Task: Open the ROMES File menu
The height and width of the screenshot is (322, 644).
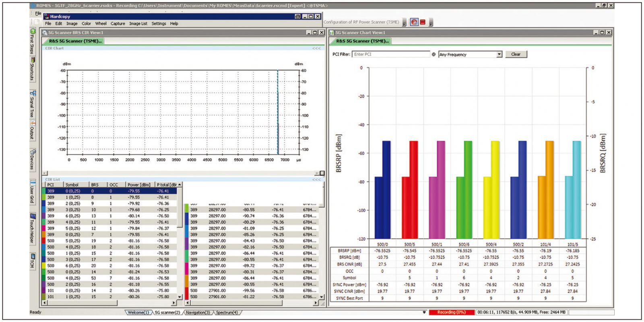Action: (38, 13)
